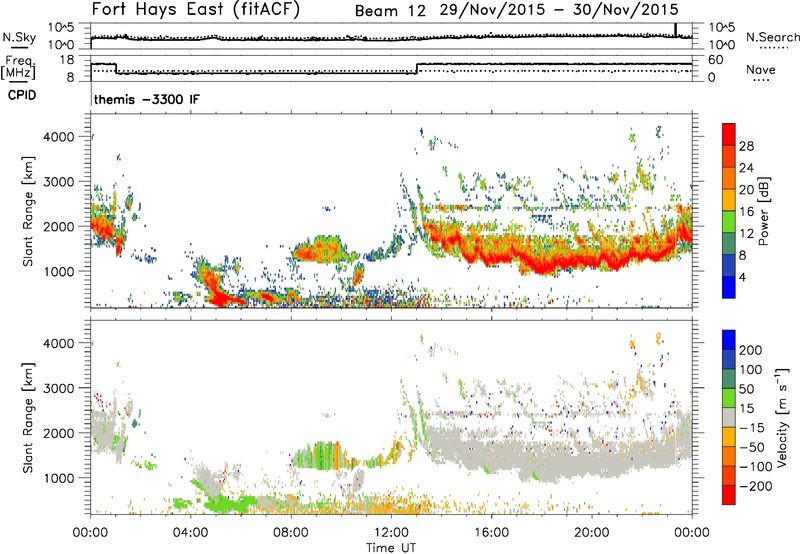This screenshot has width=800, height=554.
Task: Select the 'Beam 12' label in header
Action: click(x=390, y=10)
